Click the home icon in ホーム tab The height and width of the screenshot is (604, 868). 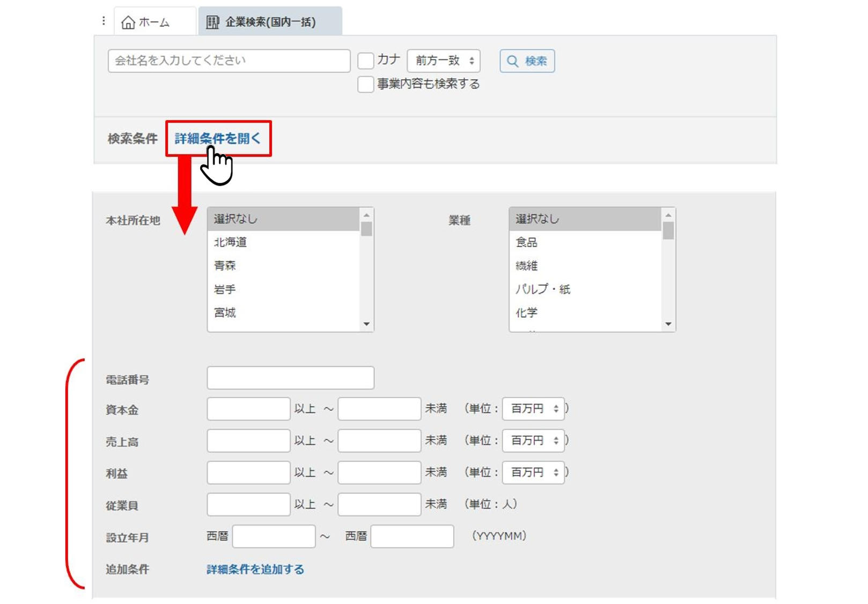tap(128, 22)
